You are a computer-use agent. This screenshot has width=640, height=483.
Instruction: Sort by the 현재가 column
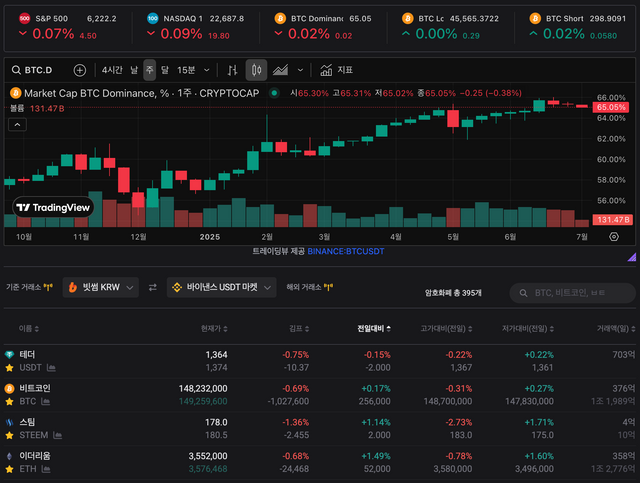[214, 329]
